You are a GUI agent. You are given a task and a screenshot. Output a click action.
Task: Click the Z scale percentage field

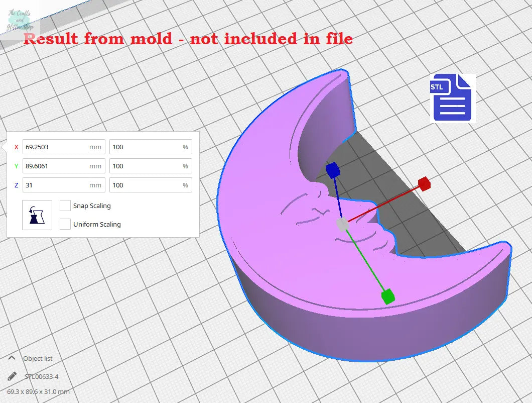146,185
